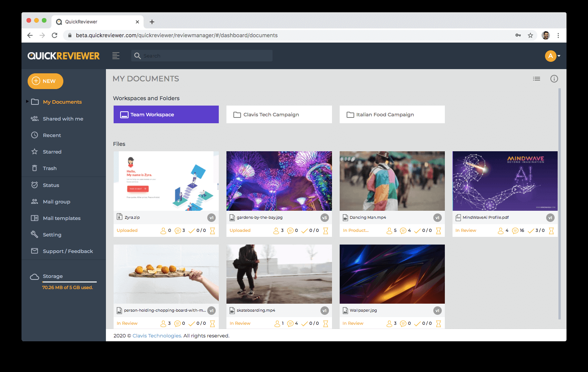Click the hourglass icon on Zyra.zip
The height and width of the screenshot is (372, 588).
tap(212, 231)
